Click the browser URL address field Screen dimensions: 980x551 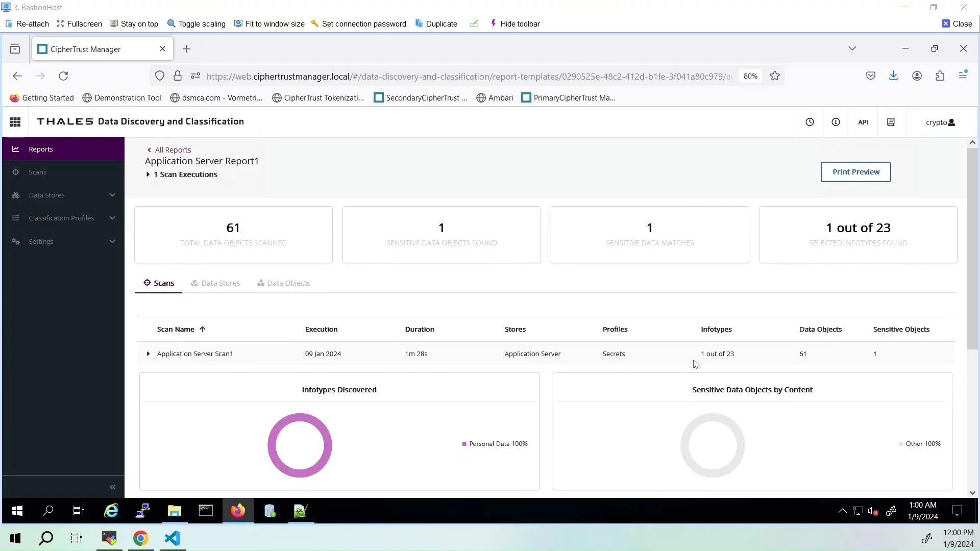pyautogui.click(x=470, y=77)
